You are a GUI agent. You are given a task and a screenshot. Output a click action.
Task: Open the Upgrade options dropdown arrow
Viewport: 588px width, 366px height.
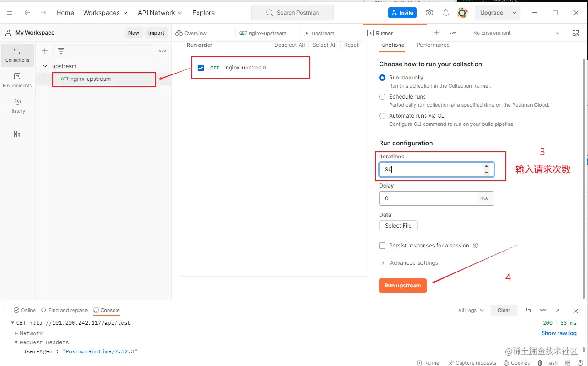[x=514, y=13]
